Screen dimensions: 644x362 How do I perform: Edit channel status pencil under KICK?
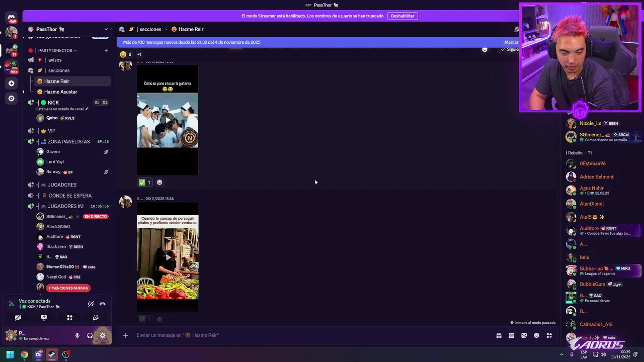point(87,109)
